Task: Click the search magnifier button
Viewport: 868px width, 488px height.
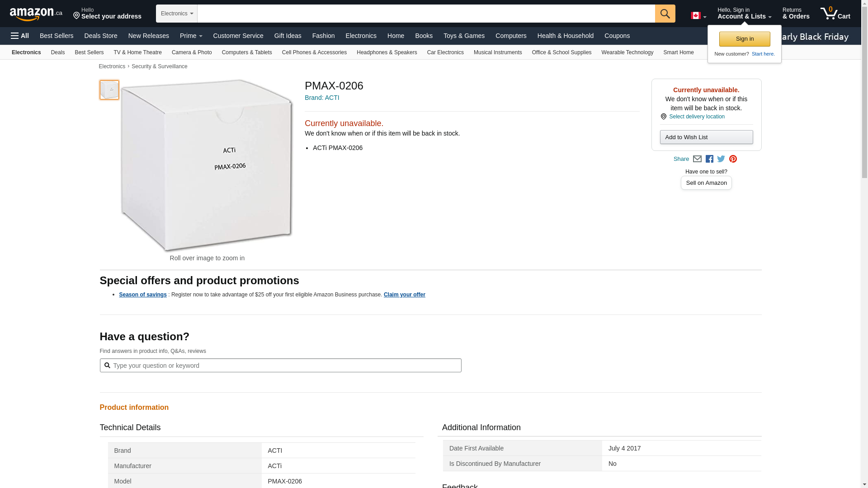Action: click(x=665, y=14)
